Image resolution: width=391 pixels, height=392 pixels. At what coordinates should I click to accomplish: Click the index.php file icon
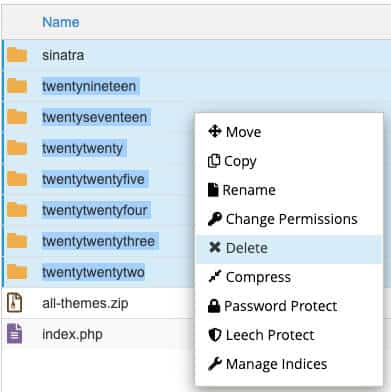pos(15,334)
